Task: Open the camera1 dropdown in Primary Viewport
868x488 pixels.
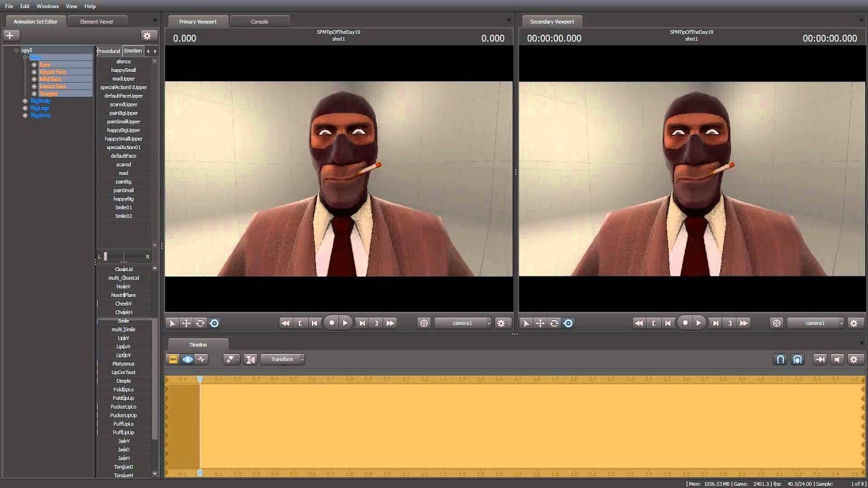Action: 462,323
